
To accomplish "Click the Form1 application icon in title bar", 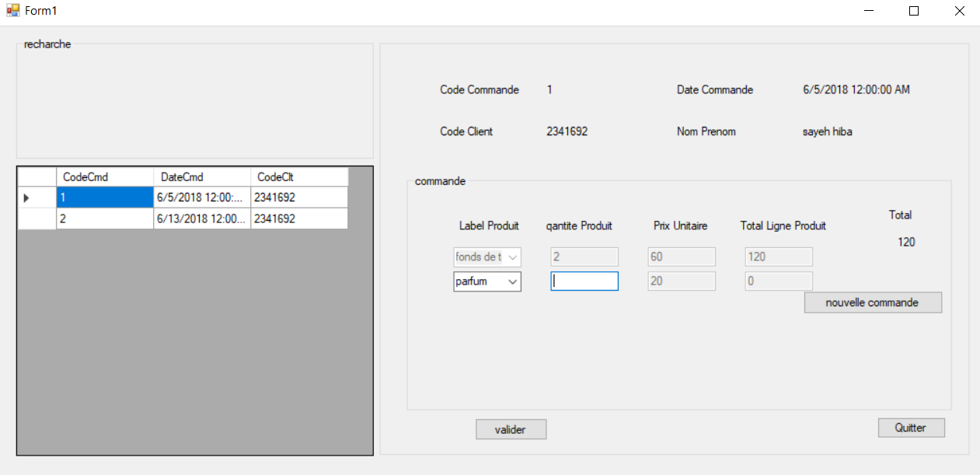I will (12, 11).
